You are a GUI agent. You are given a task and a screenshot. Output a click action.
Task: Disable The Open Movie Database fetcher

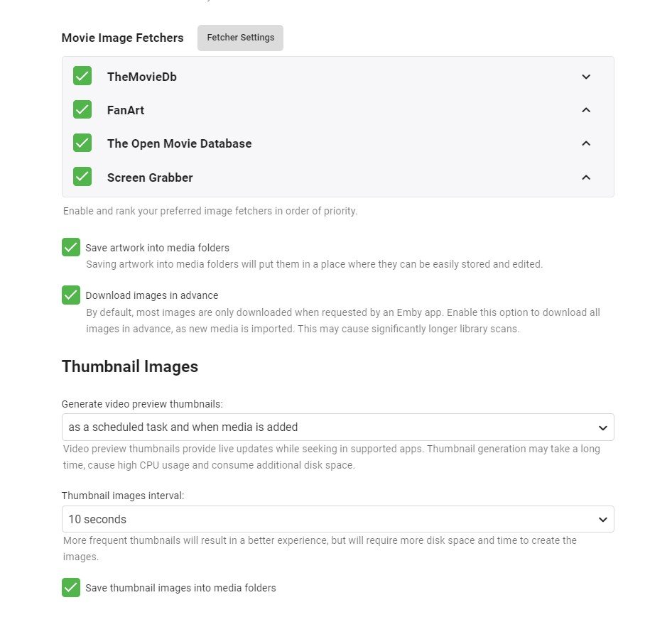click(x=82, y=143)
